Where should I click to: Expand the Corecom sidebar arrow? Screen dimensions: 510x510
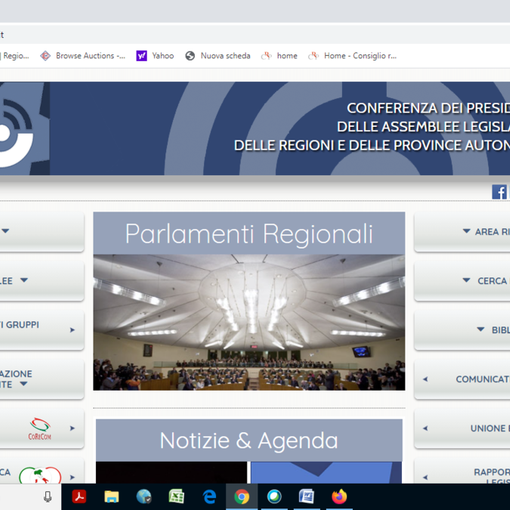[x=72, y=428]
